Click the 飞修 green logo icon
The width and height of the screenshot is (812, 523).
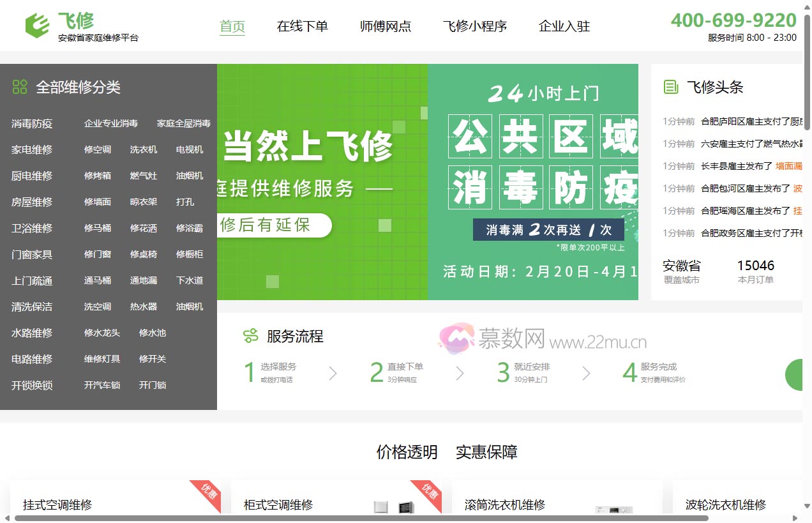[x=37, y=26]
